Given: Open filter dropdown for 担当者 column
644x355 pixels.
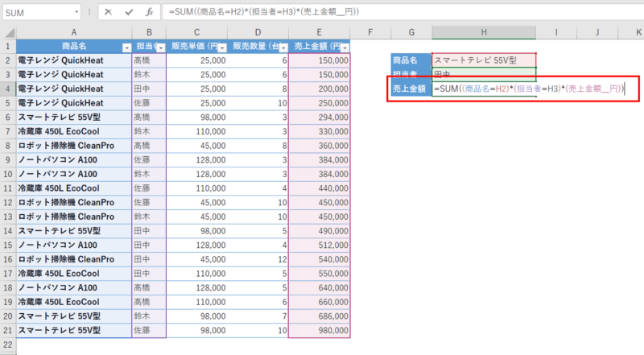Looking at the screenshot, I should tap(160, 47).
